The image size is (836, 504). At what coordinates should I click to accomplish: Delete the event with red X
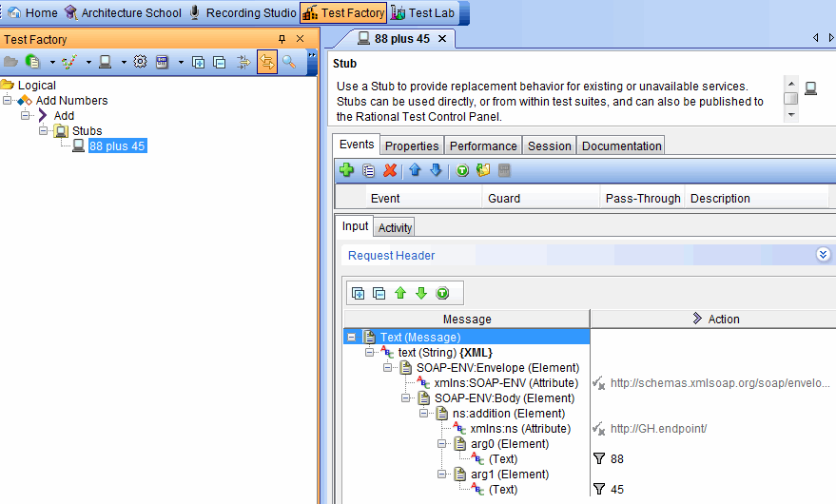390,170
